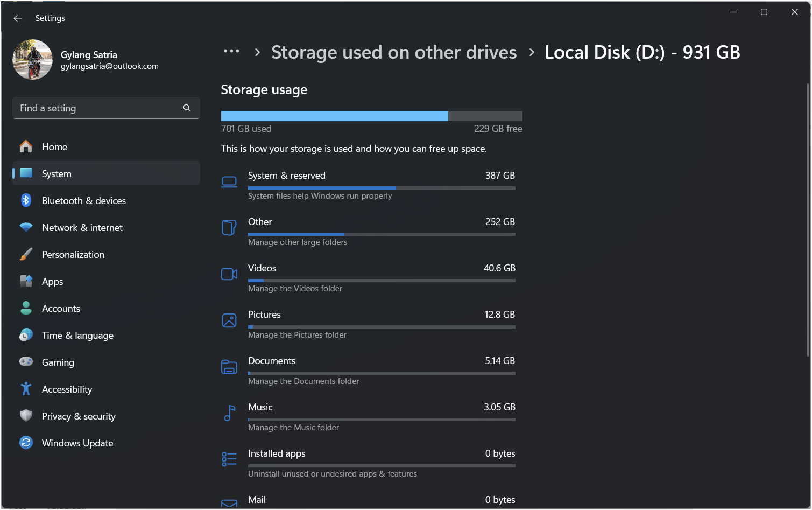Click the Documents folder icon
This screenshot has height=510, width=812.
coord(229,367)
